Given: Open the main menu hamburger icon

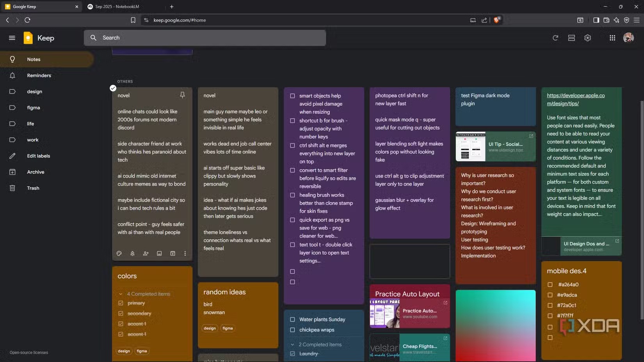Looking at the screenshot, I should click(12, 38).
